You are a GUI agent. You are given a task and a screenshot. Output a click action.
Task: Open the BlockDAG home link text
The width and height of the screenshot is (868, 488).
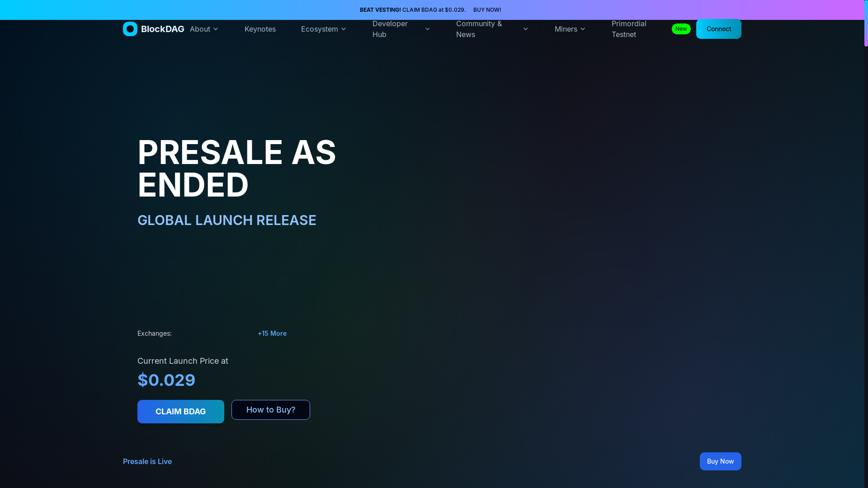(162, 29)
